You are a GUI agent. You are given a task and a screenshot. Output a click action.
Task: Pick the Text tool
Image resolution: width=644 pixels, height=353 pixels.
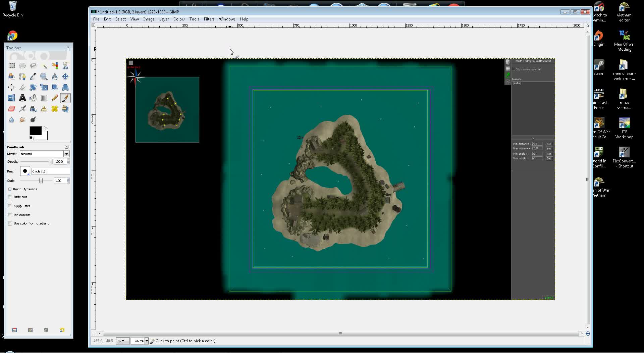pos(22,98)
